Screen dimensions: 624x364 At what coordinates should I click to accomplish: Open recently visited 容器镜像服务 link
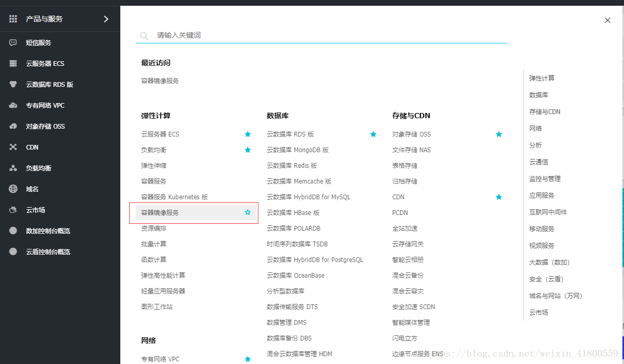pyautogui.click(x=160, y=81)
